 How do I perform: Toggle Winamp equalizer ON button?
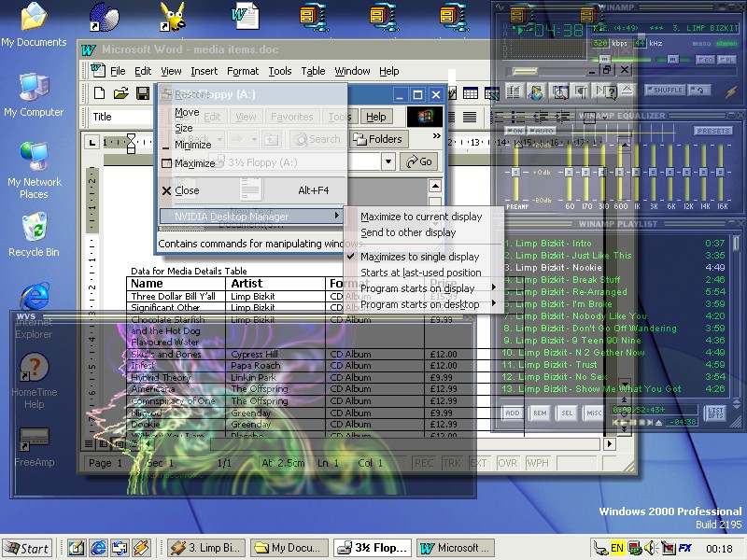515,131
